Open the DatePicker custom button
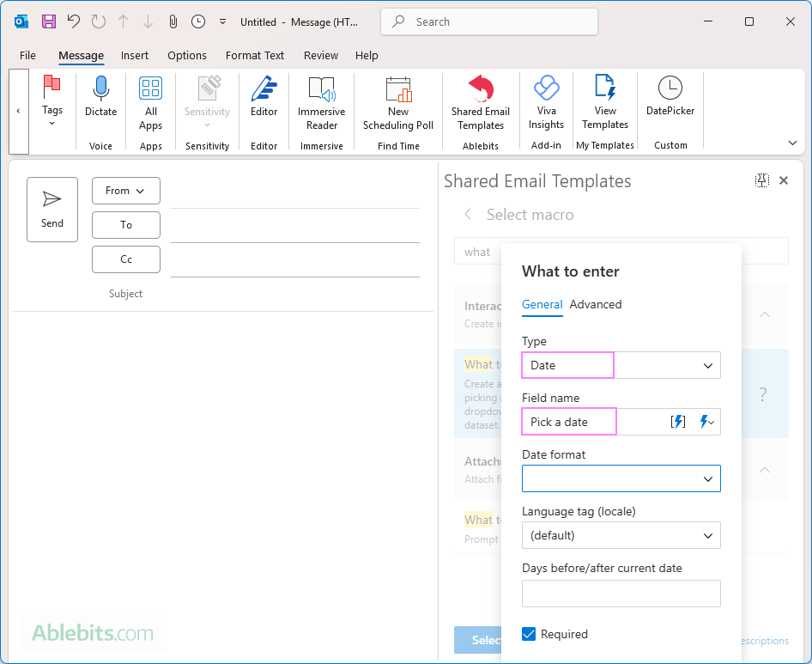 click(670, 96)
